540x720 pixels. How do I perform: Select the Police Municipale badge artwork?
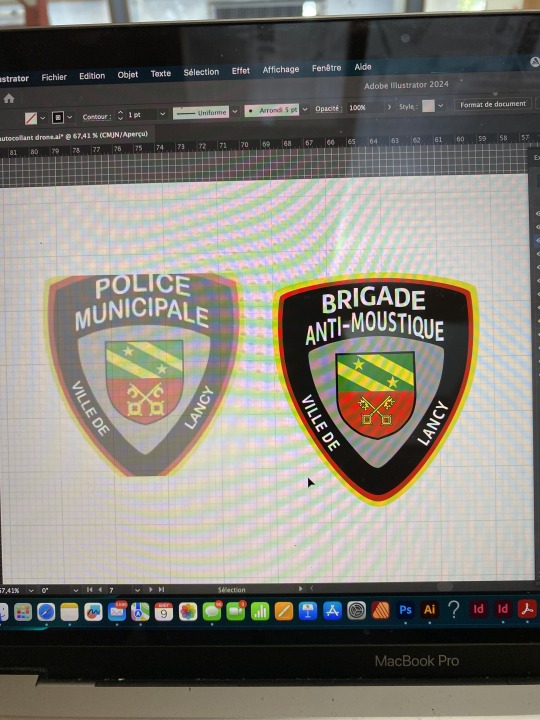[143, 375]
